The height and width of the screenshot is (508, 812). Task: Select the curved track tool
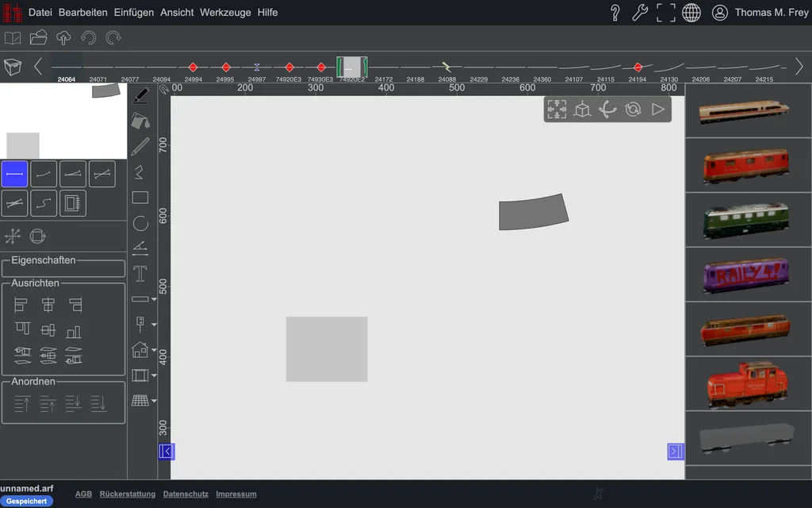click(x=44, y=174)
